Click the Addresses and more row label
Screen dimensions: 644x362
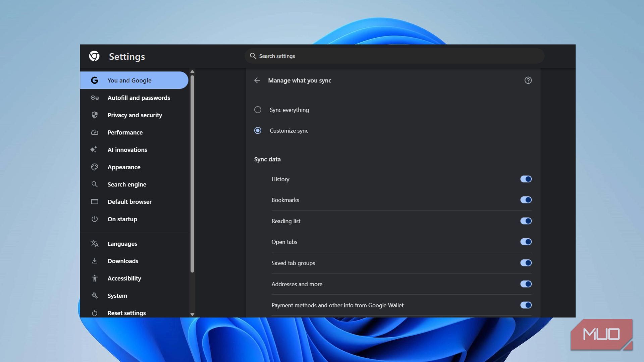coord(297,284)
